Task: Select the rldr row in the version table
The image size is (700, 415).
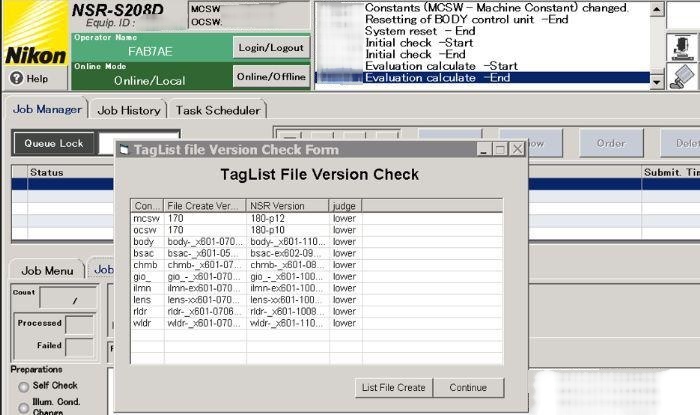Action: (317, 311)
